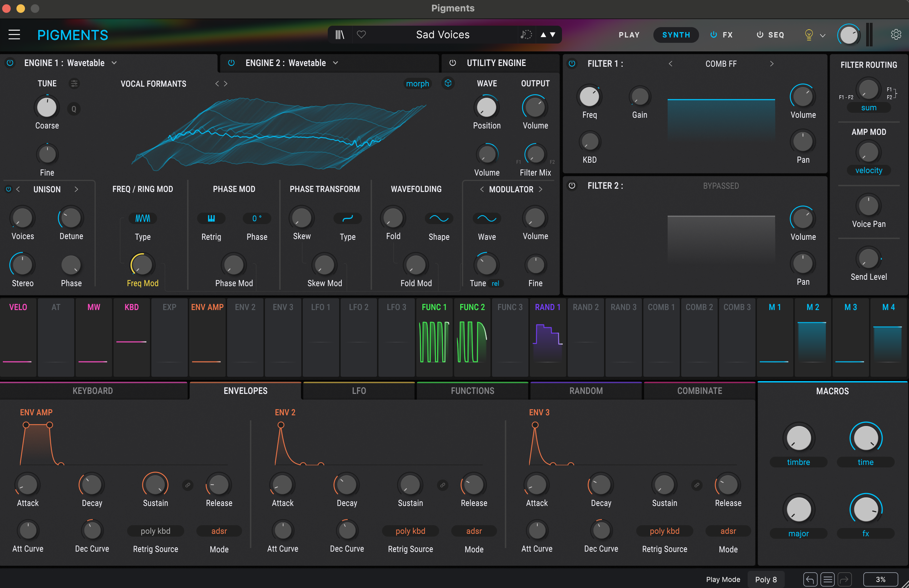Select previous wavetable with the left chevron
This screenshot has width=909, height=588.
coord(217,83)
